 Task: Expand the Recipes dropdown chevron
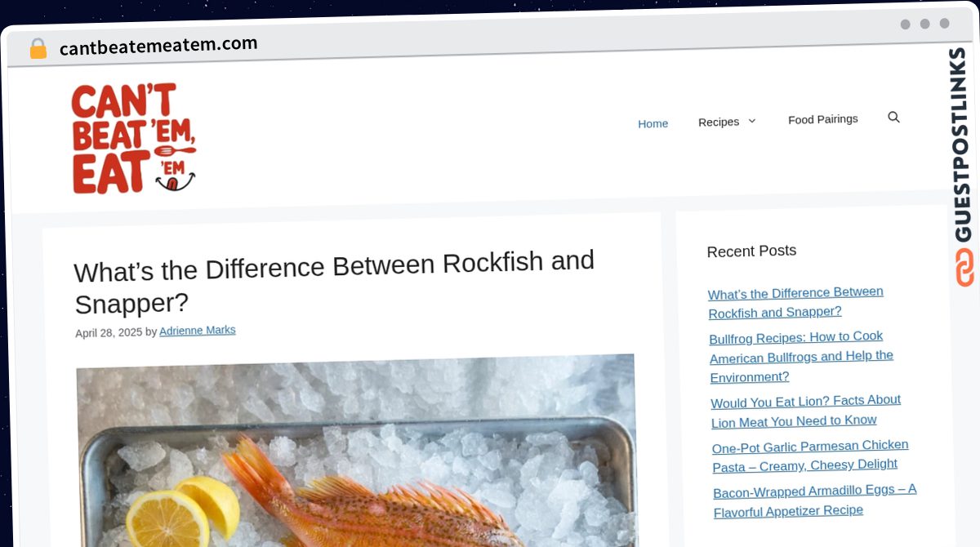tap(752, 121)
